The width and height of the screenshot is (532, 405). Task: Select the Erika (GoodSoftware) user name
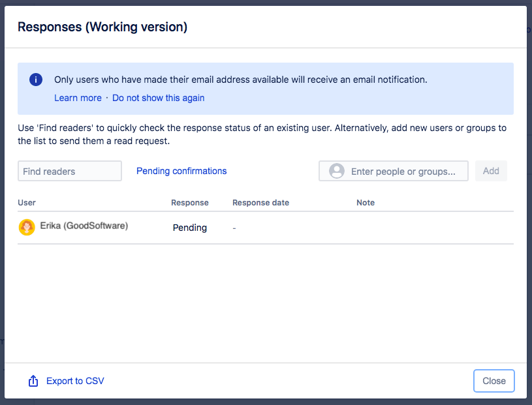(x=84, y=226)
